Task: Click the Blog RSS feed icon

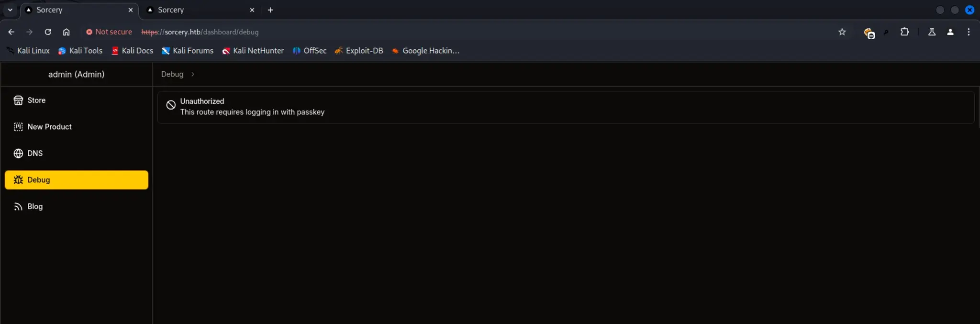Action: pyautogui.click(x=18, y=207)
